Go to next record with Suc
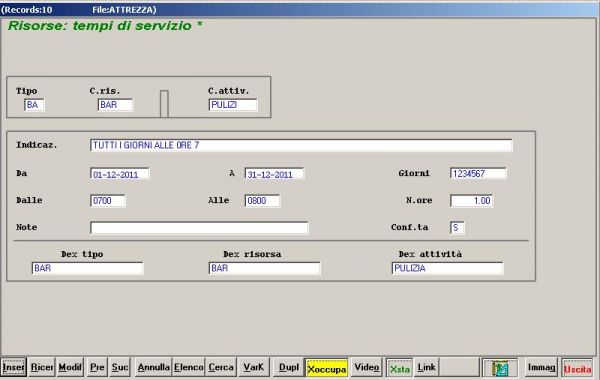This screenshot has height=380, width=600. click(119, 367)
